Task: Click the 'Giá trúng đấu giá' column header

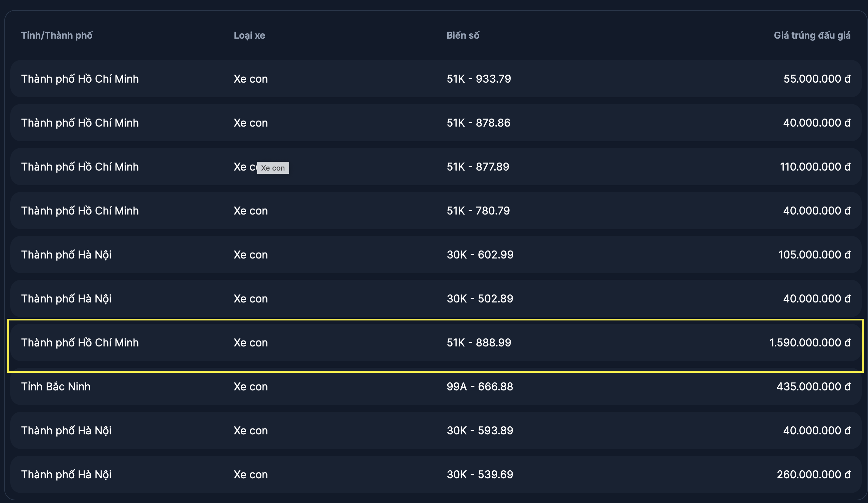Action: pos(812,35)
